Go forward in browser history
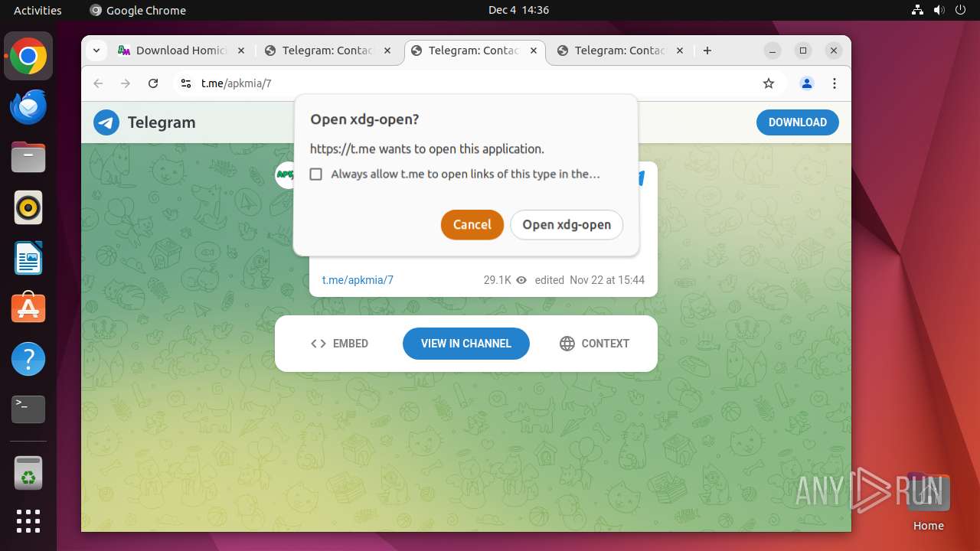Screen dimensions: 980x551 click(x=126, y=83)
